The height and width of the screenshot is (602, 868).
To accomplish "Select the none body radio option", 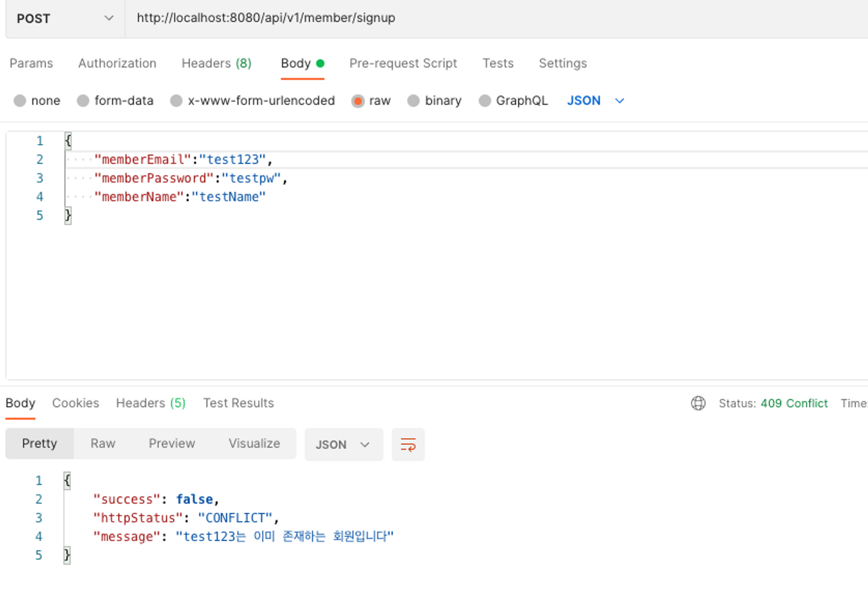I will pos(20,101).
